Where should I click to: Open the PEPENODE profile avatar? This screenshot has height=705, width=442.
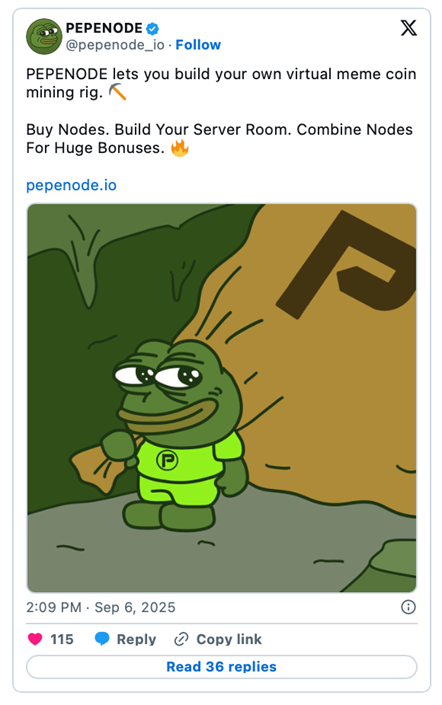point(44,36)
